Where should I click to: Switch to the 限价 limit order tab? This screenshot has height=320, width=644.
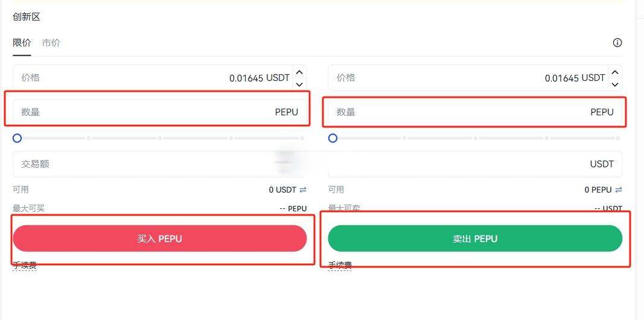(x=22, y=43)
